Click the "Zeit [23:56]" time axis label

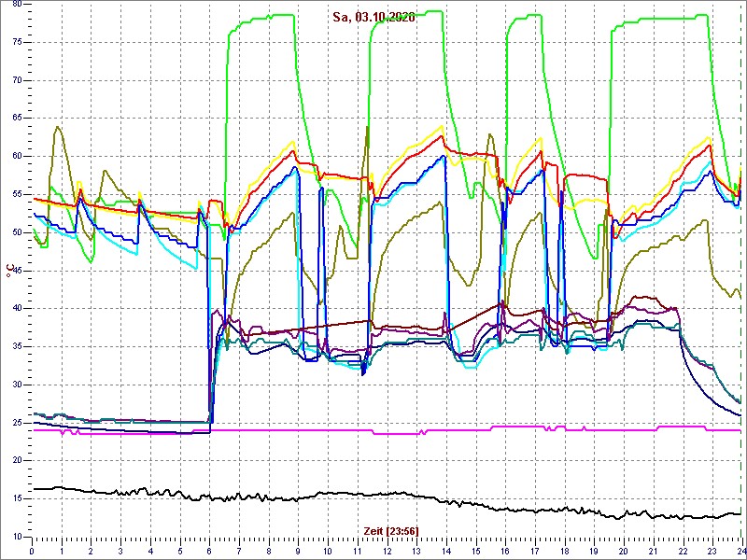(x=391, y=530)
